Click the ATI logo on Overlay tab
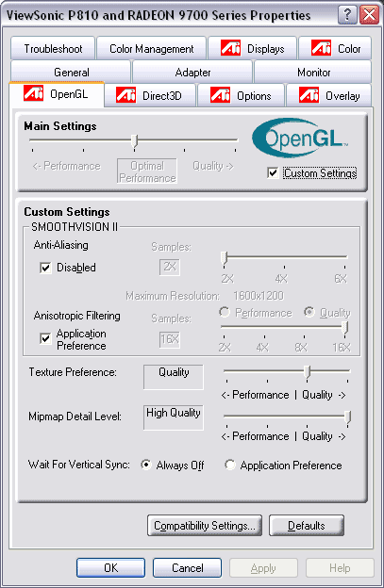The width and height of the screenshot is (384, 588). pos(309,95)
